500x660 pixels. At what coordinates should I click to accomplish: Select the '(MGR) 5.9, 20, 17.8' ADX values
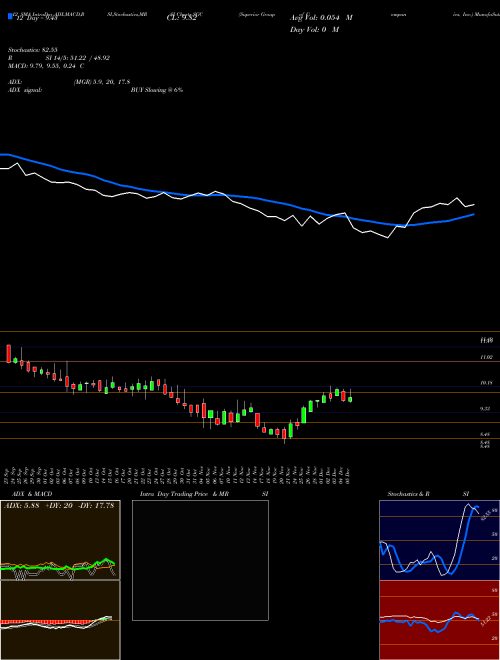tap(101, 82)
